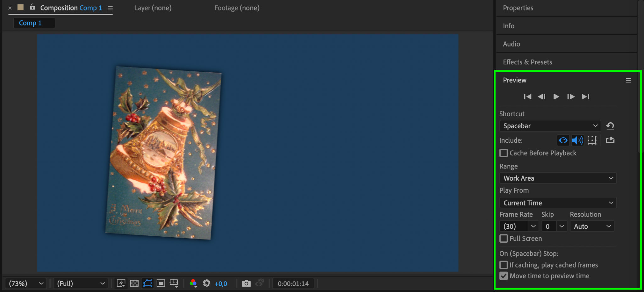
Task: Expand the Info panel
Action: pos(567,26)
